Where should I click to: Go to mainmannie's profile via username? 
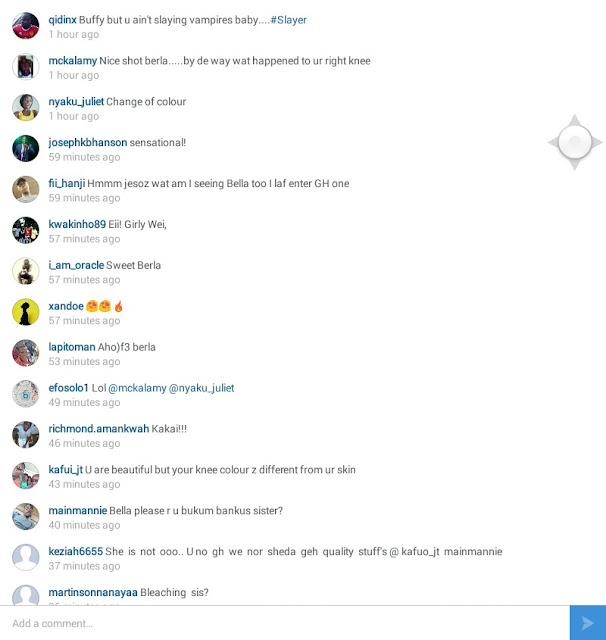click(78, 511)
